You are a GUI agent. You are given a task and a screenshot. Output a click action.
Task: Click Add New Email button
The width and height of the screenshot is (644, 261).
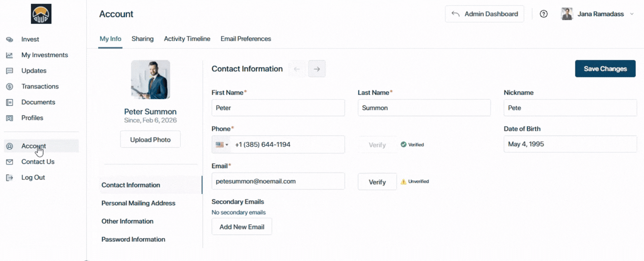[x=241, y=227]
